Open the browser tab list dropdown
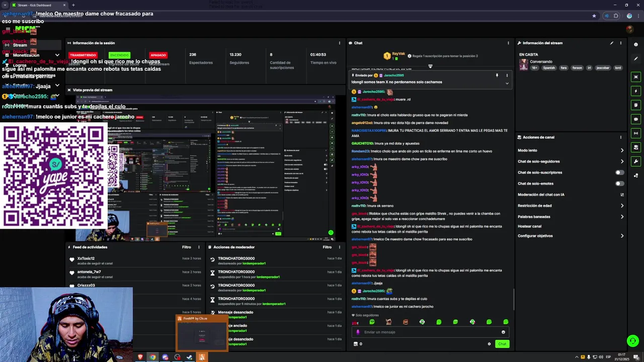Image resolution: width=644 pixels, height=362 pixels. pyautogui.click(x=5, y=5)
